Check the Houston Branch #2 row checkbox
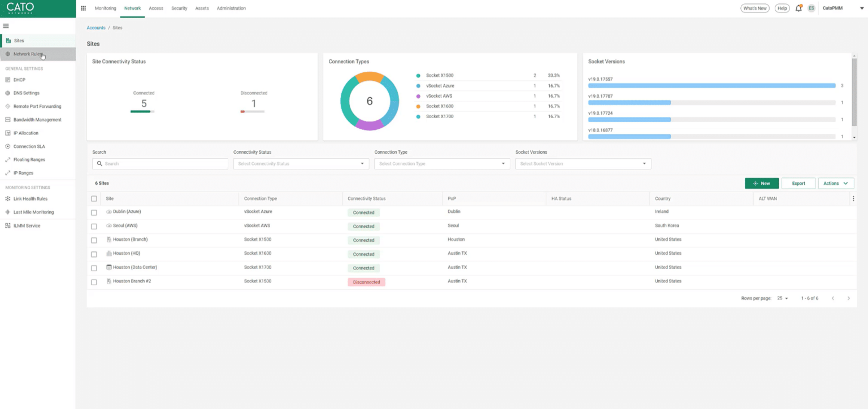 [x=94, y=282]
